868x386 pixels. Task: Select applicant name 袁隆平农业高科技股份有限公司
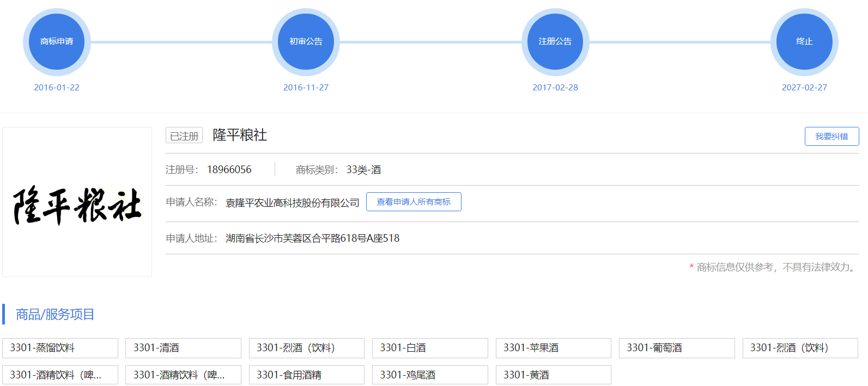click(293, 203)
